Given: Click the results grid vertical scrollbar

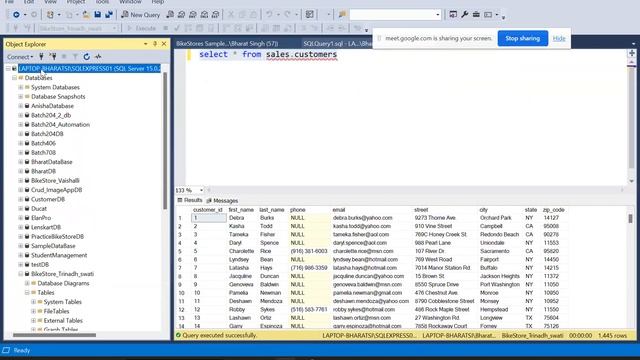Looking at the screenshot, I should pos(631,218).
